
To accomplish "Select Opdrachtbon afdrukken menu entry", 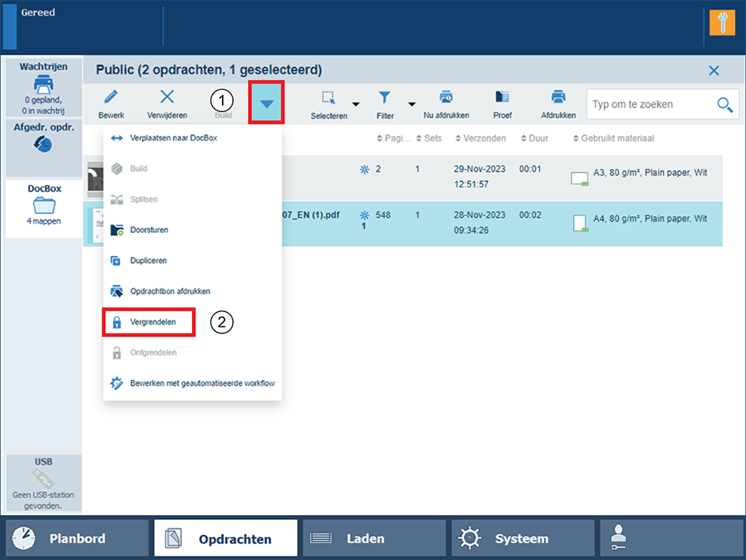I will click(169, 291).
